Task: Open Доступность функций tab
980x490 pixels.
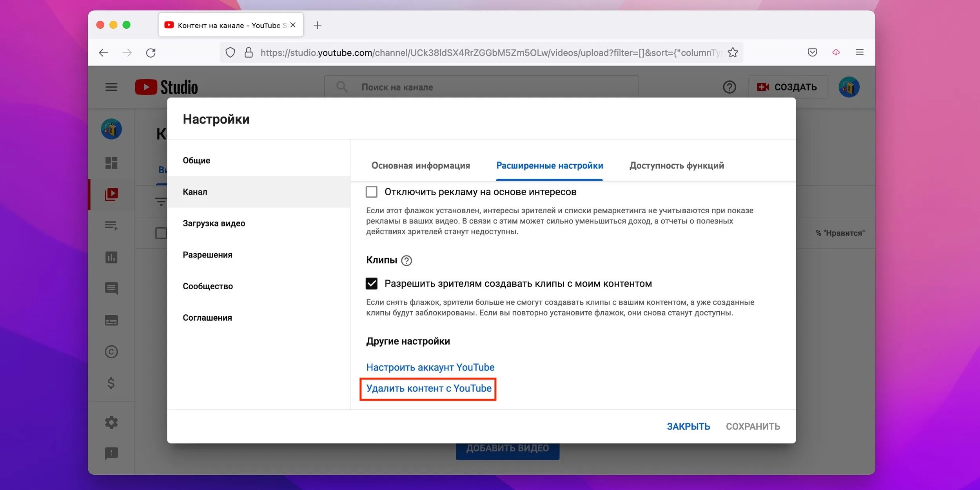Action: (677, 165)
